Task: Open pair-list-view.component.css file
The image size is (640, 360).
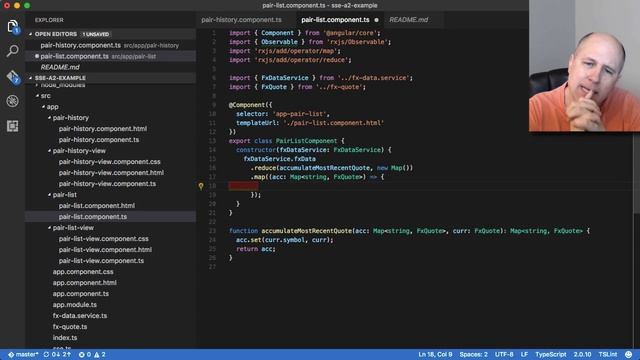Action: coord(103,239)
